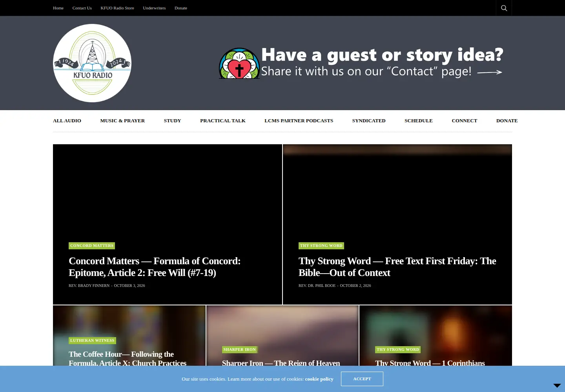Select the Concord Matters category tag
Viewport: 565px width, 392px height.
tap(92, 246)
